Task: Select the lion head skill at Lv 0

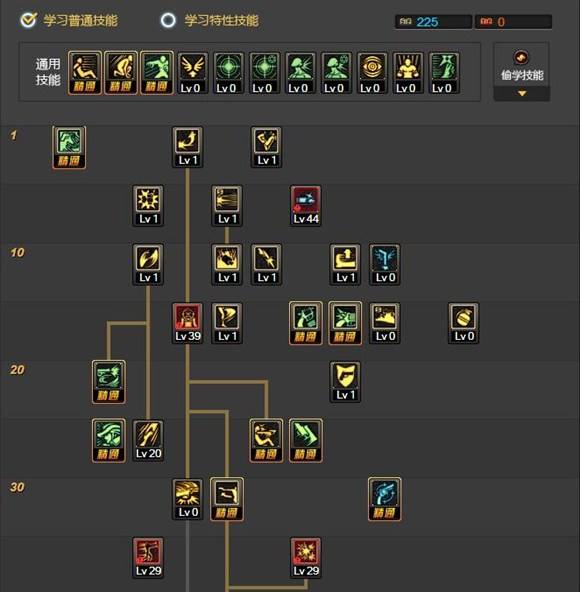Action: [x=187, y=500]
